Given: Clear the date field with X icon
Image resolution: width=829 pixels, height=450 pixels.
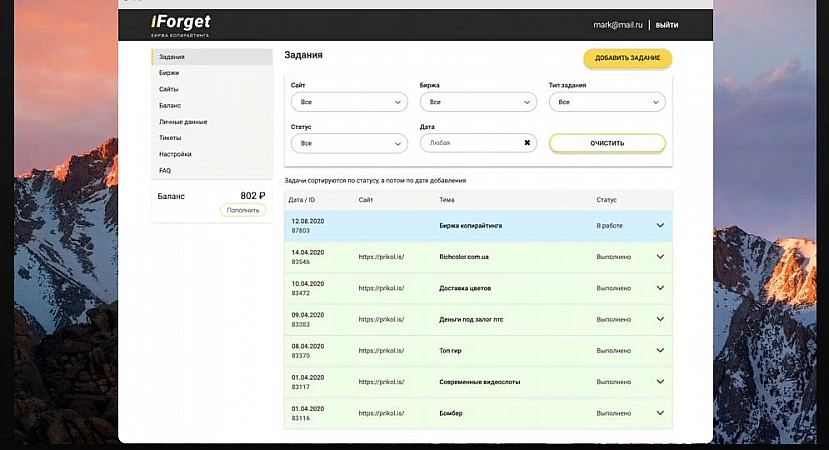Looking at the screenshot, I should (527, 143).
